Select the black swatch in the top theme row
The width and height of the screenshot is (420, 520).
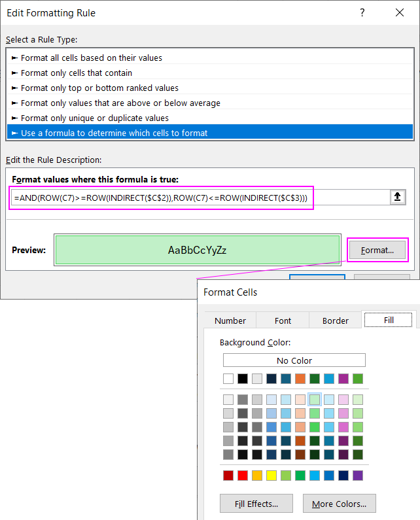click(243, 379)
